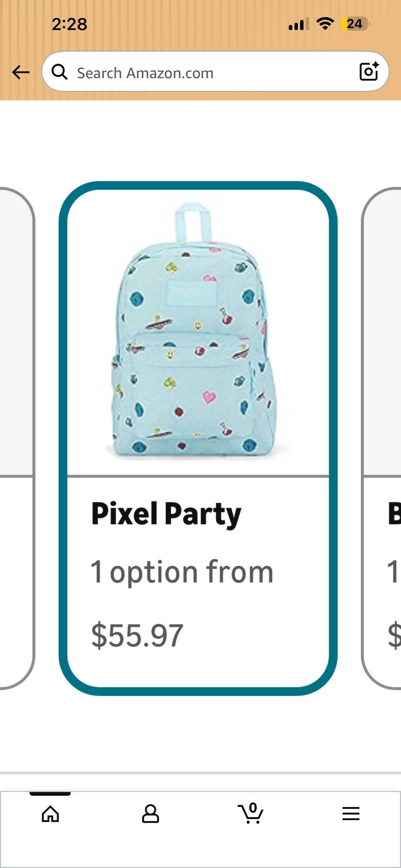
Task: Open the shopping cart icon
Action: coord(250,813)
